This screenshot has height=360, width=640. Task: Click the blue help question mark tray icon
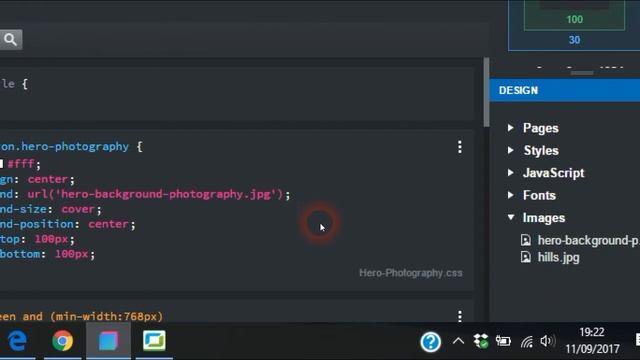point(431,342)
